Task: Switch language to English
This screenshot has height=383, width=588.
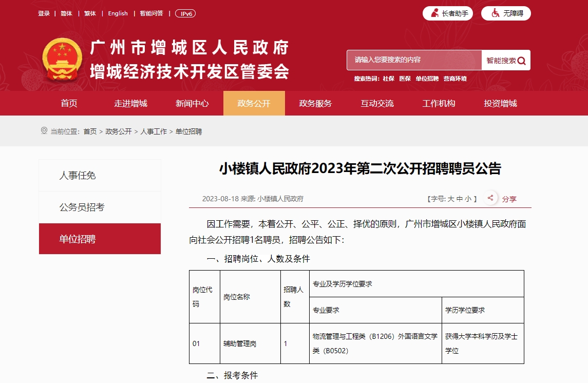Action: tap(118, 13)
